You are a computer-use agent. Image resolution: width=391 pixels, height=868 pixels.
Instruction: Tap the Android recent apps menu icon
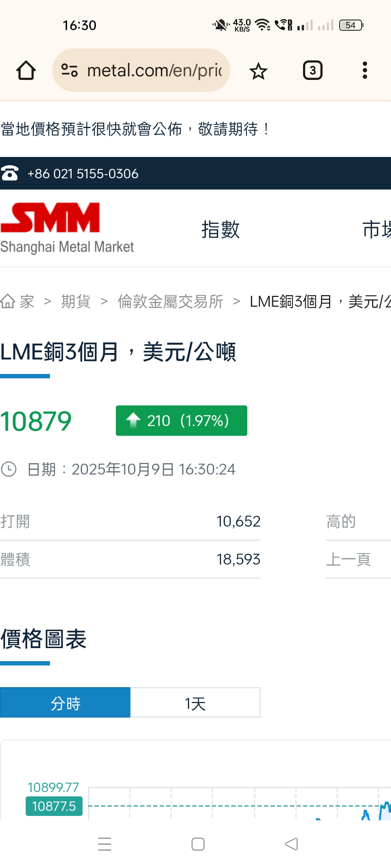pyautogui.click(x=105, y=844)
